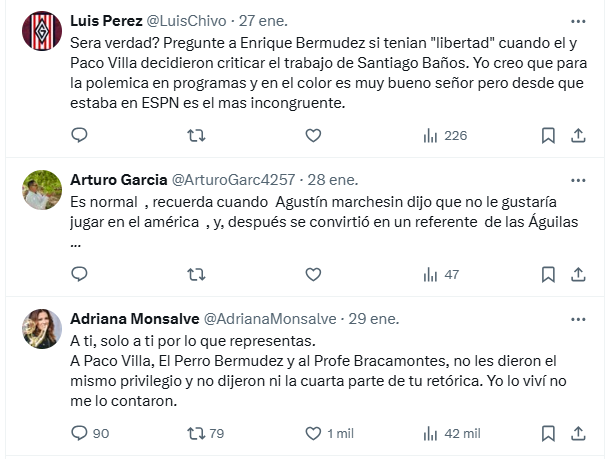
Task: Reply to Adriana Monsalve's tweet with 90 replies
Action: (x=90, y=433)
